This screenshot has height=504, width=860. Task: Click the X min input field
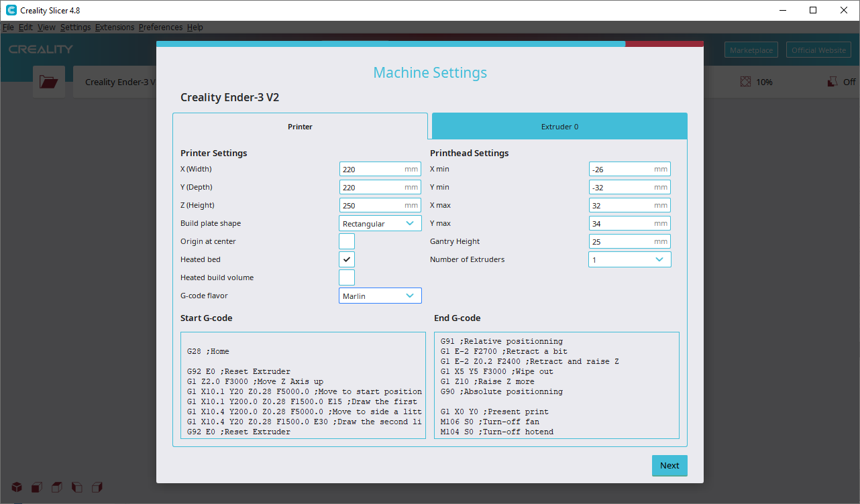[x=630, y=170]
